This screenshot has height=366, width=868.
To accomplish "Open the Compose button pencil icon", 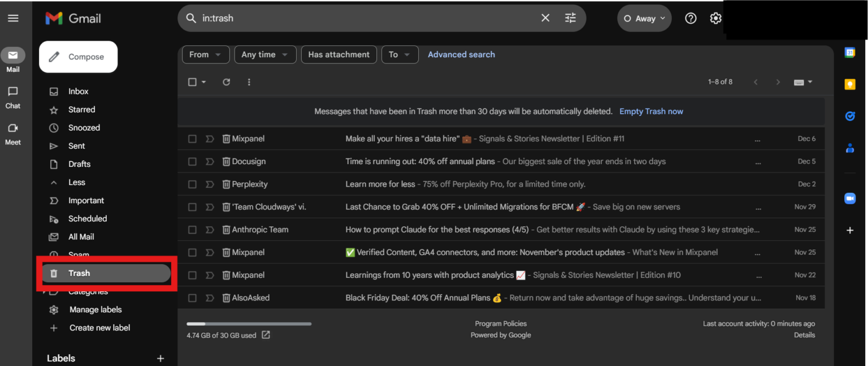I will tap(54, 57).
